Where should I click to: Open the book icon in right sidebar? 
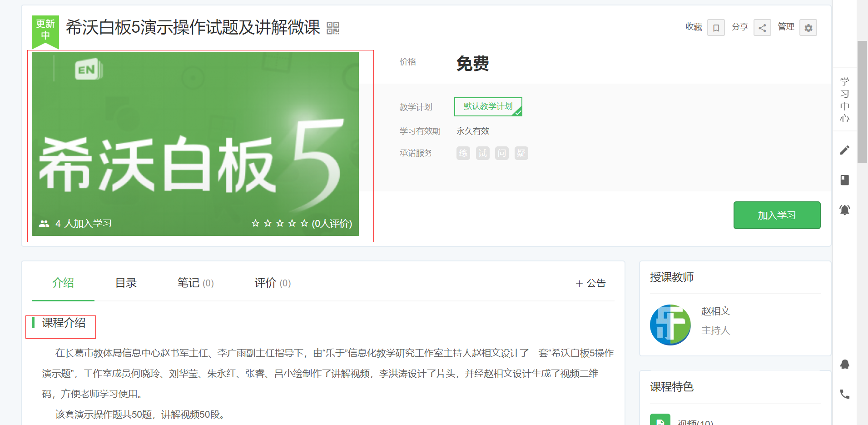(x=844, y=180)
